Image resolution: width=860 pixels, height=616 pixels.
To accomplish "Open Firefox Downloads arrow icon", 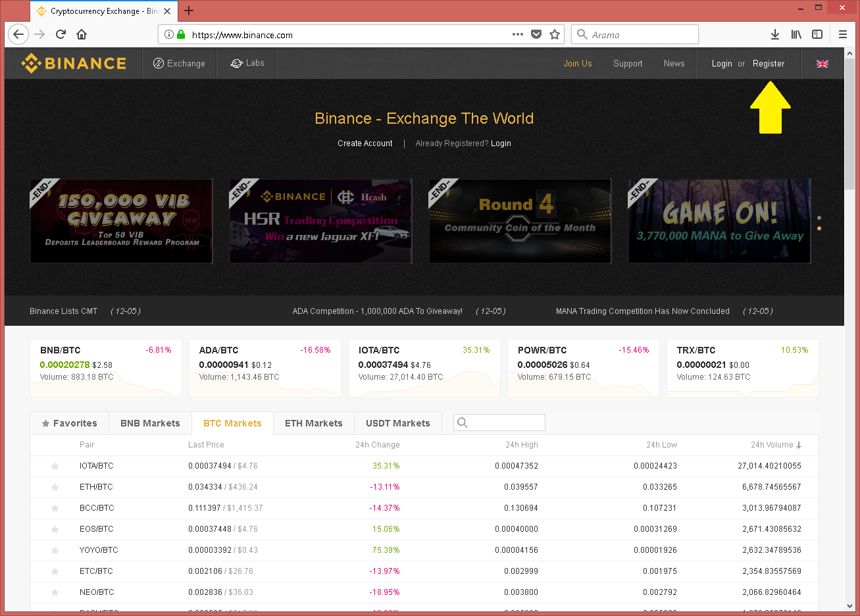I will click(x=775, y=34).
